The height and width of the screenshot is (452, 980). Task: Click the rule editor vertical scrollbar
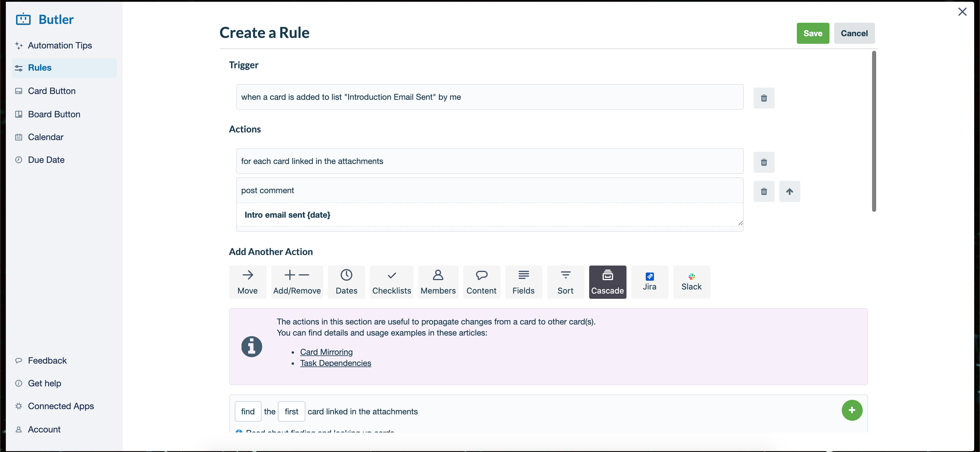pyautogui.click(x=874, y=132)
